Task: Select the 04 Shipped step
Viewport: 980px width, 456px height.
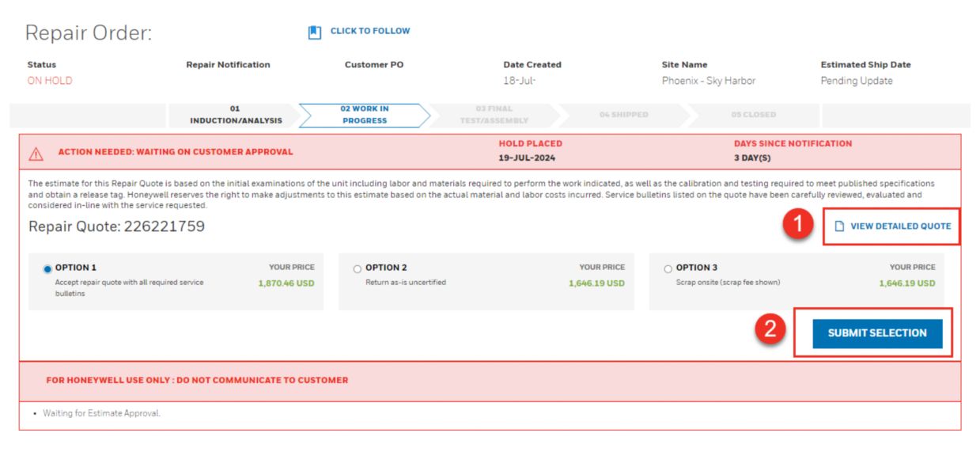Action: click(623, 115)
